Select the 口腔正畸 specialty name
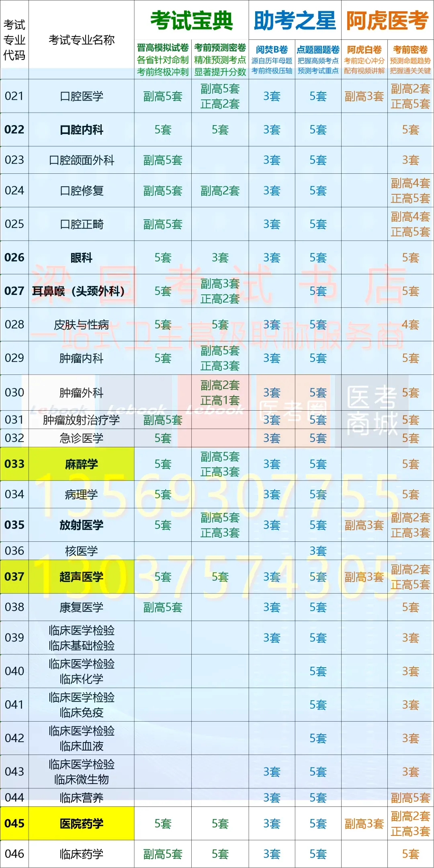The width and height of the screenshot is (434, 868). 82,224
